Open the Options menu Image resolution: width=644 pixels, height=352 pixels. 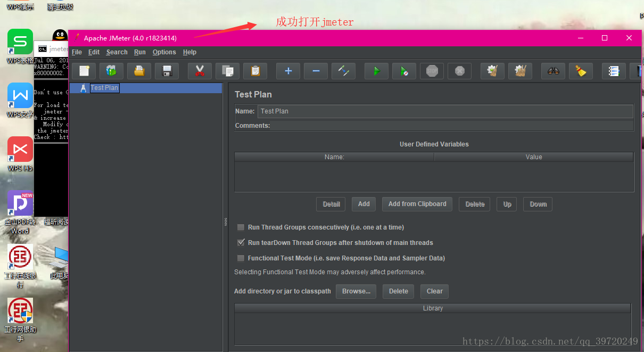point(164,52)
